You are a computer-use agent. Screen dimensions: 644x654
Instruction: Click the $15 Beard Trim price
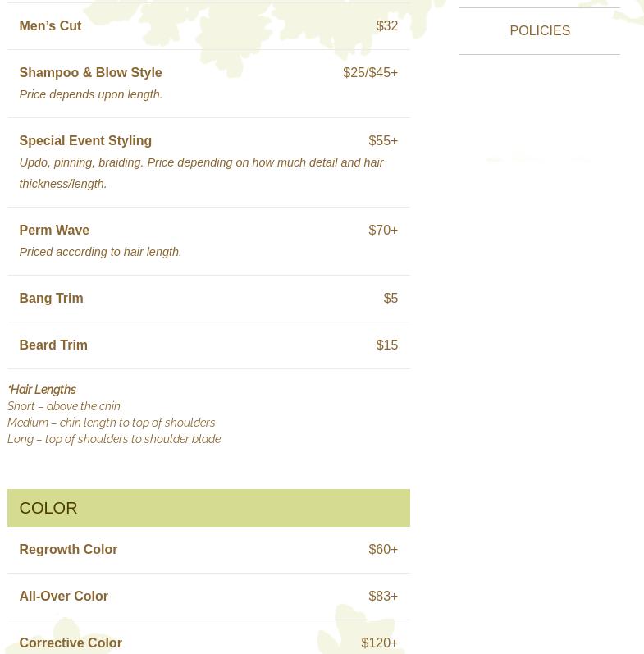pyautogui.click(x=386, y=345)
